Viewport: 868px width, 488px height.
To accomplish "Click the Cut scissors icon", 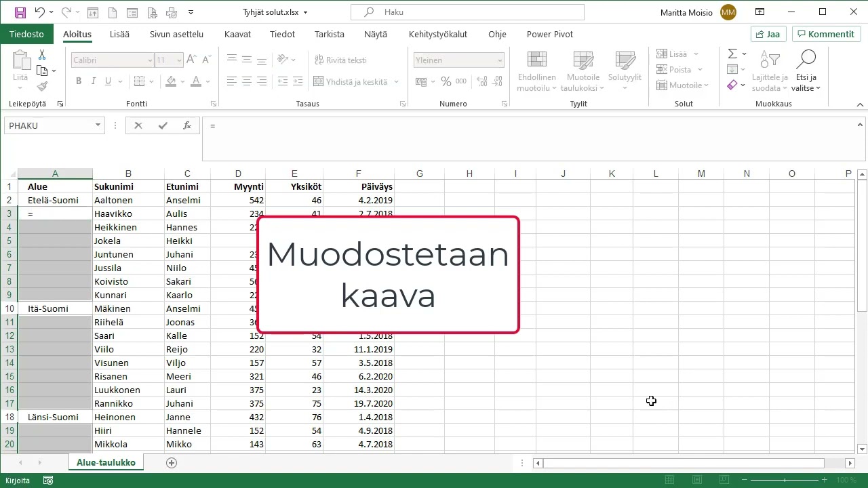I will (x=42, y=55).
